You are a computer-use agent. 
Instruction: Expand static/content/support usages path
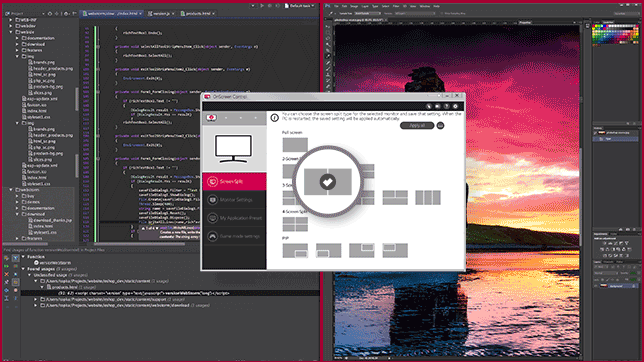[36, 300]
